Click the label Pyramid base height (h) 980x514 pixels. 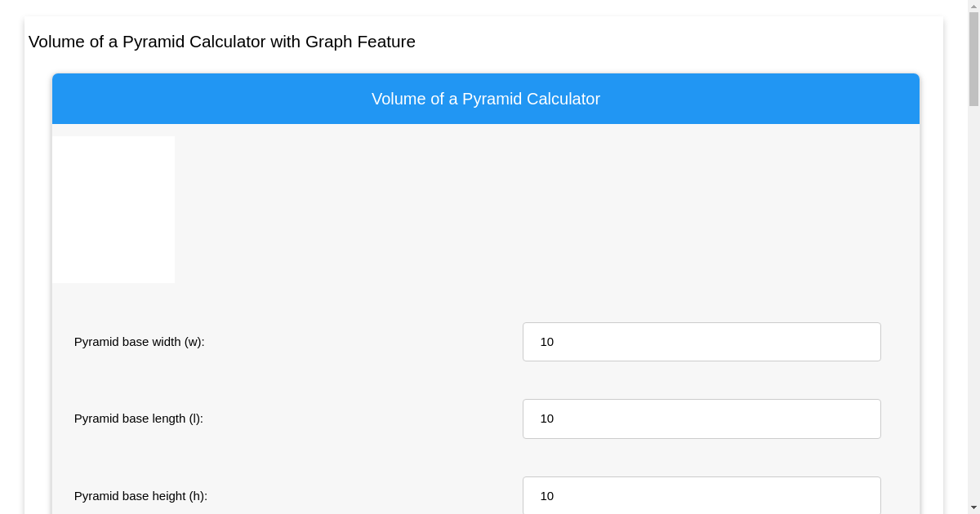[x=140, y=495]
